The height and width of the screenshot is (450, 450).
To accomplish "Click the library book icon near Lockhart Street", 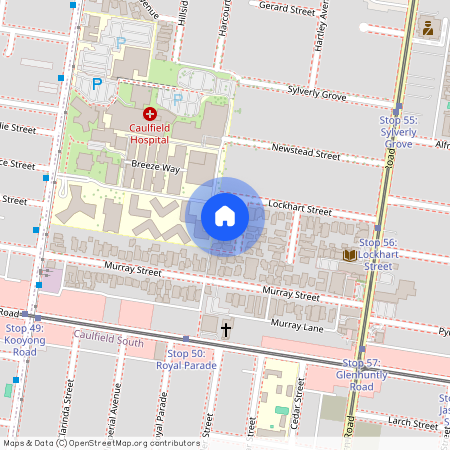I will point(350,255).
